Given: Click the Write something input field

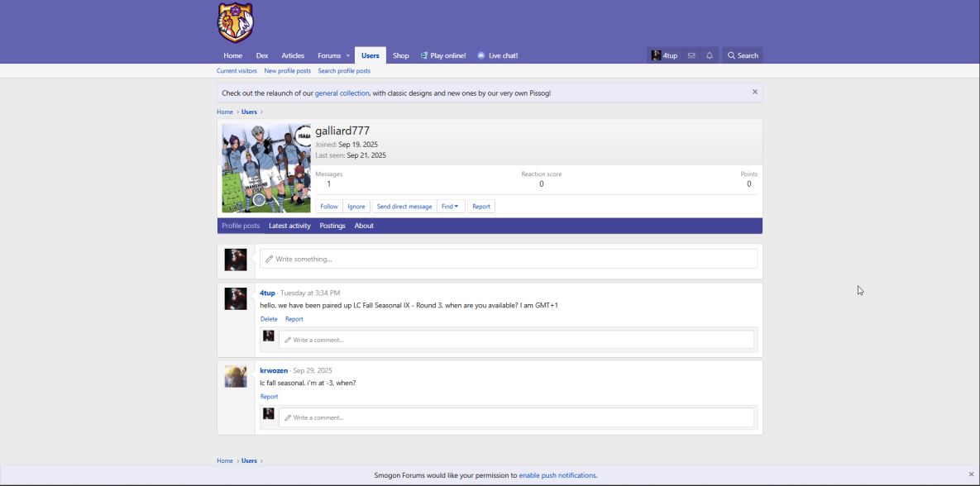Looking at the screenshot, I should coord(509,259).
